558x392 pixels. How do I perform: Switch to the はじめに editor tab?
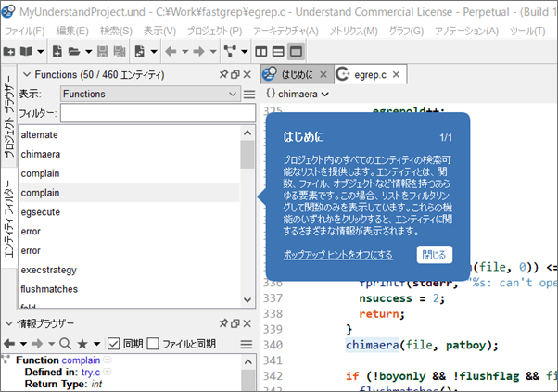tap(298, 75)
